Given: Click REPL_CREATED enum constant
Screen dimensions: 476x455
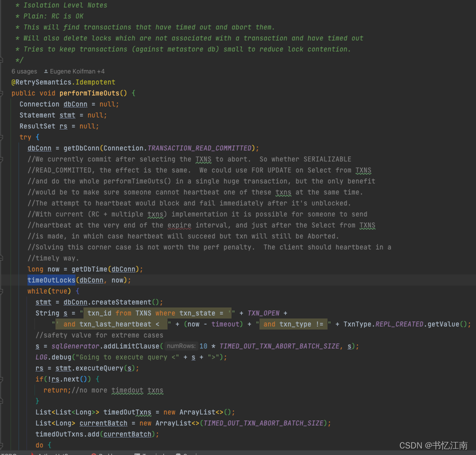Looking at the screenshot, I should point(399,324).
